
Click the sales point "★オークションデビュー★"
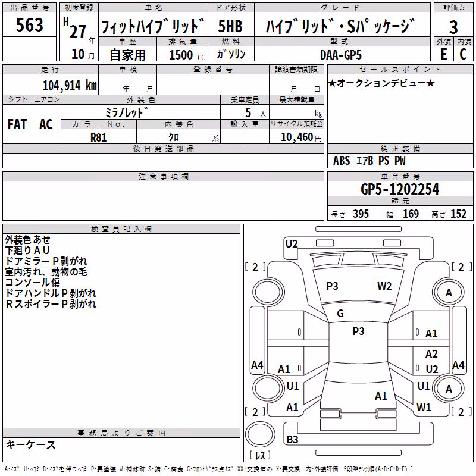click(x=381, y=83)
